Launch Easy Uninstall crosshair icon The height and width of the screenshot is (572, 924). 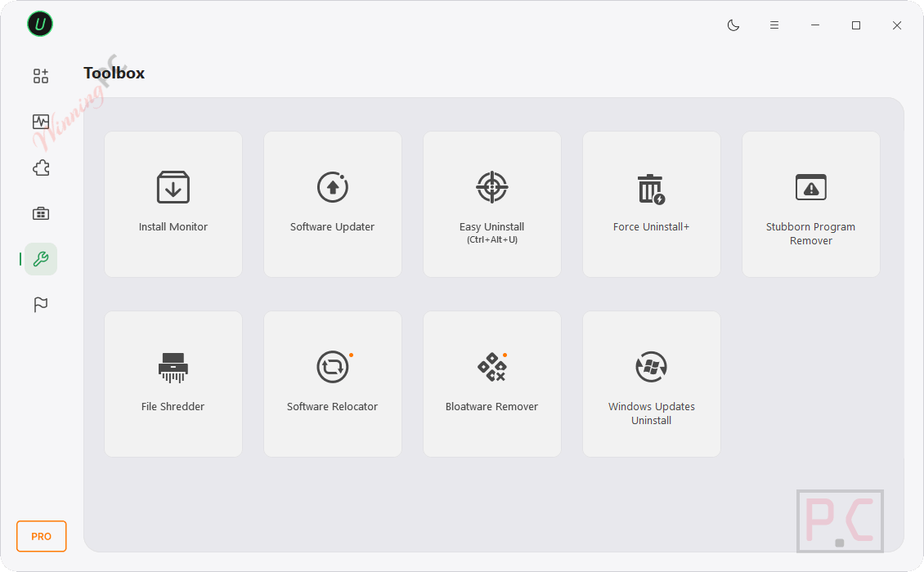[492, 187]
